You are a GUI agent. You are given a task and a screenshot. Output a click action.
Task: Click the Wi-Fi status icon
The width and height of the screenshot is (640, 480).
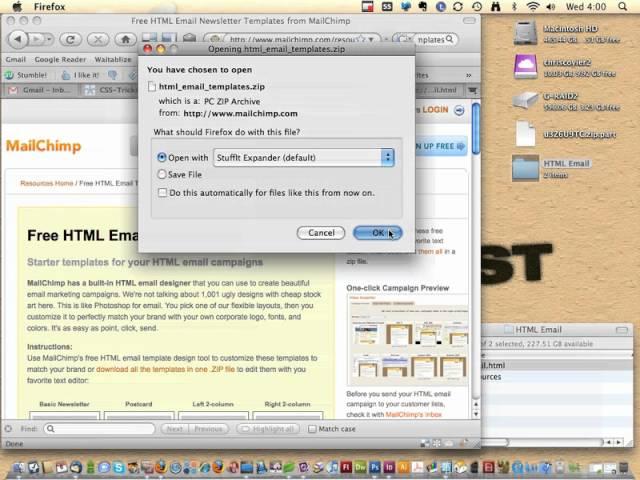[533, 7]
